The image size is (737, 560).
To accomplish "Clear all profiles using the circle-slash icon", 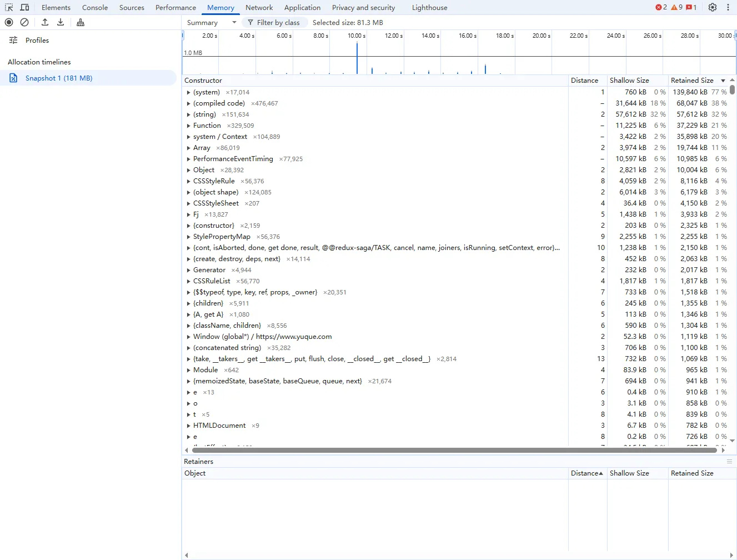I will [x=24, y=22].
